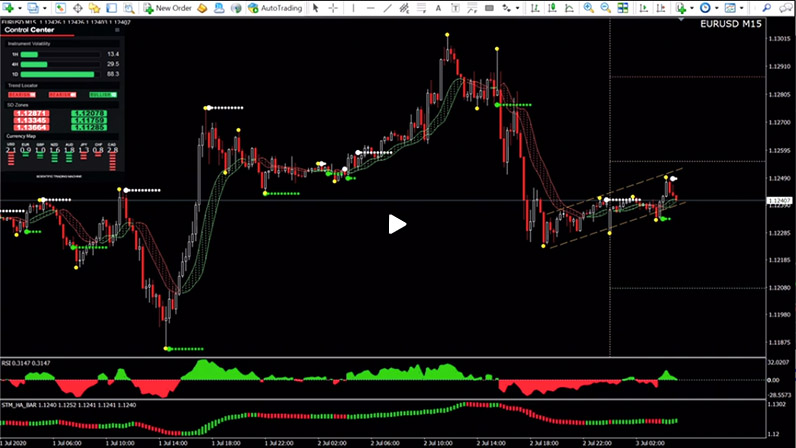
Task: Expand the Profiles dropdown arrow
Action: point(45,8)
